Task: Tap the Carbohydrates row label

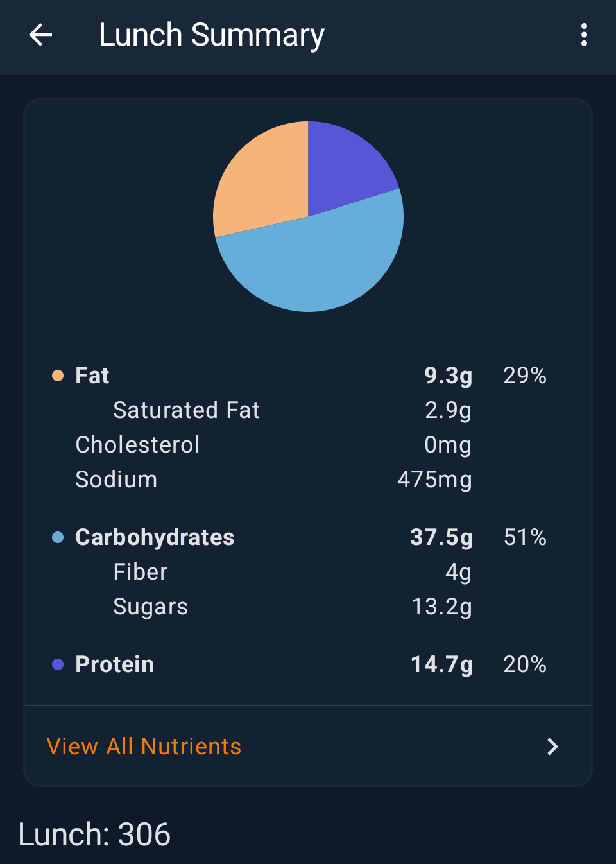Action: coord(155,537)
